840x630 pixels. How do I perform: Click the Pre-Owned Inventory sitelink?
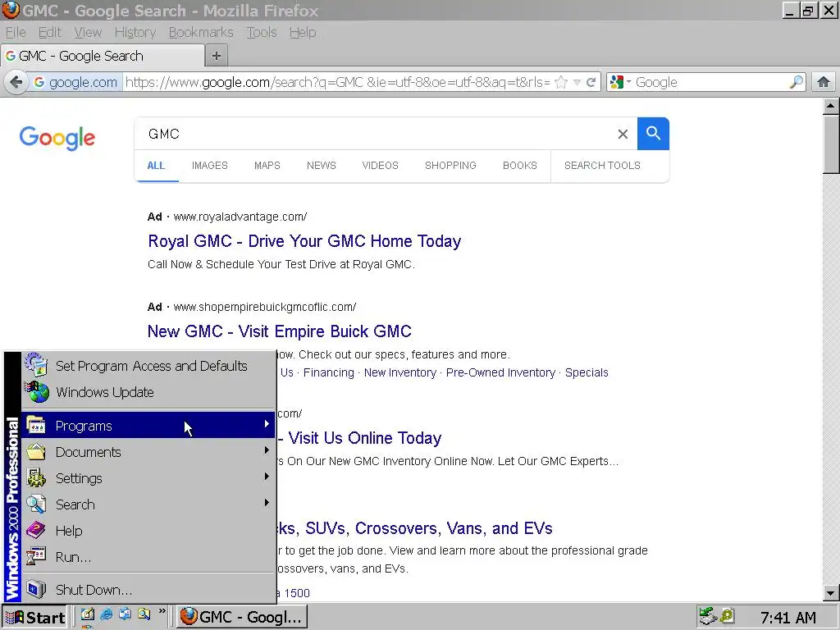500,372
